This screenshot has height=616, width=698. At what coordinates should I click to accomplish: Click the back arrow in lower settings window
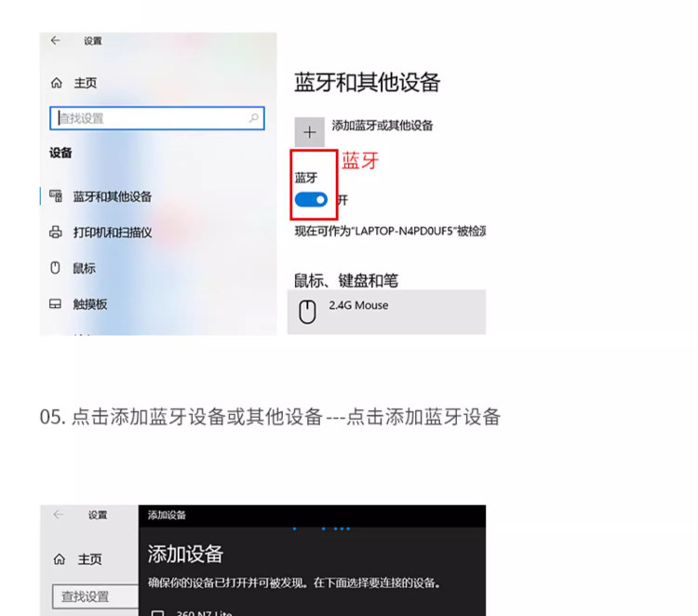pyautogui.click(x=58, y=515)
